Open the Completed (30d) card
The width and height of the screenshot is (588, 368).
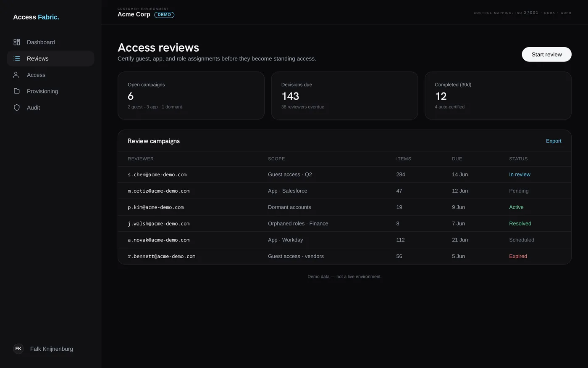(498, 95)
